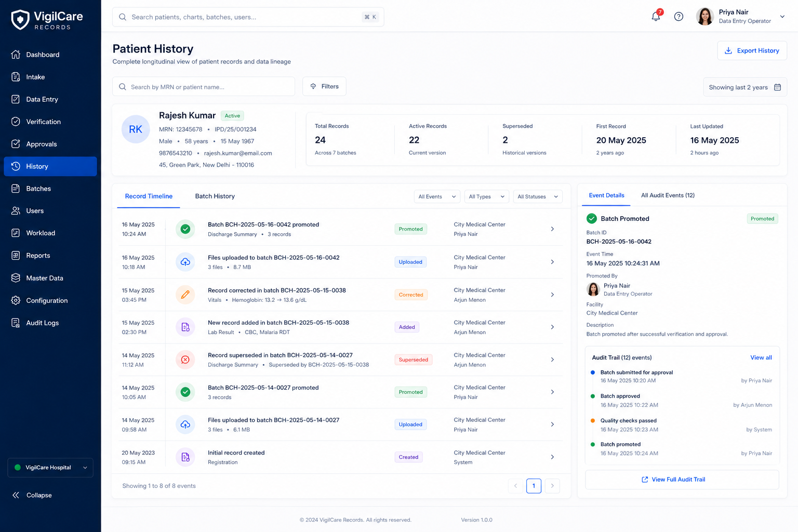Click the View all audit trail link
The image size is (798, 532).
(761, 357)
